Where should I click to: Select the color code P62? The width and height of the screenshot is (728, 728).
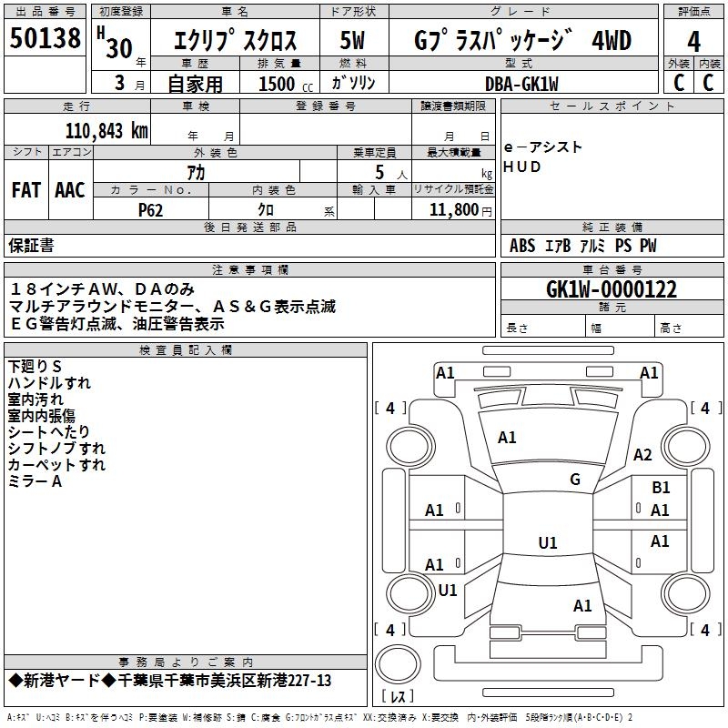click(151, 210)
